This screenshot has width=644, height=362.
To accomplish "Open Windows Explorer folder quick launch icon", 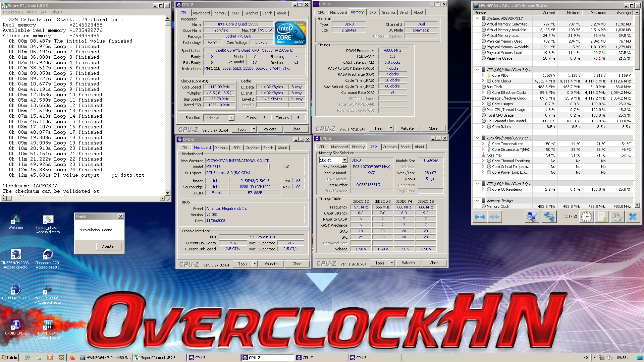I will 39,358.
